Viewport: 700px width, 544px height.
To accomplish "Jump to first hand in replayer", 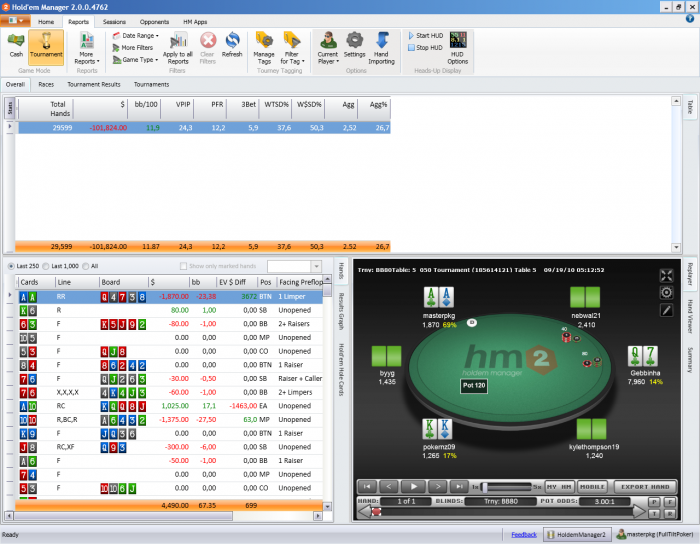I will [x=367, y=486].
